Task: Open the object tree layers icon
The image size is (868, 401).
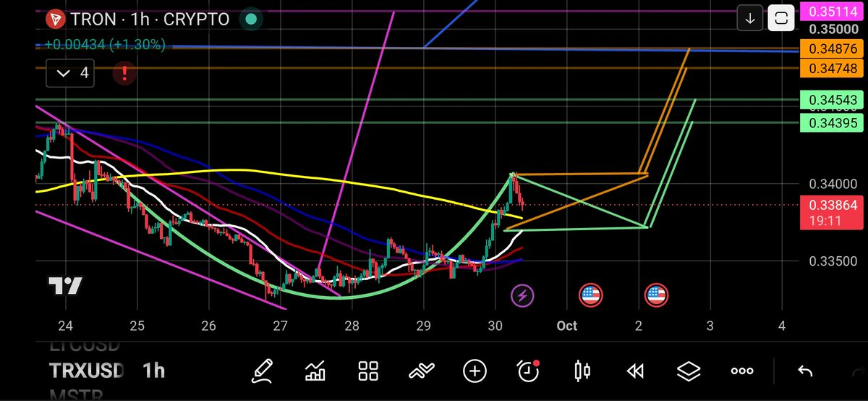Action: pos(689,371)
